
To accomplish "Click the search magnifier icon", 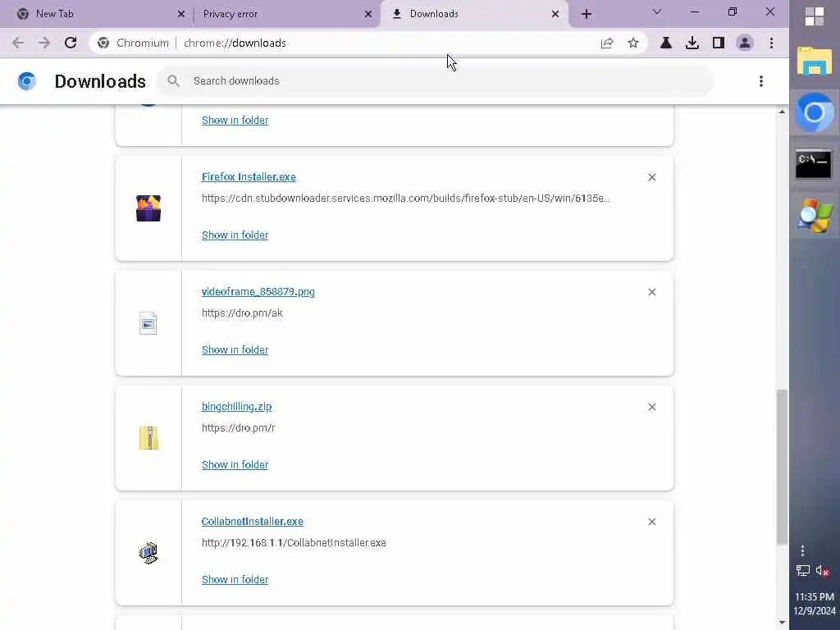I will pyautogui.click(x=173, y=81).
